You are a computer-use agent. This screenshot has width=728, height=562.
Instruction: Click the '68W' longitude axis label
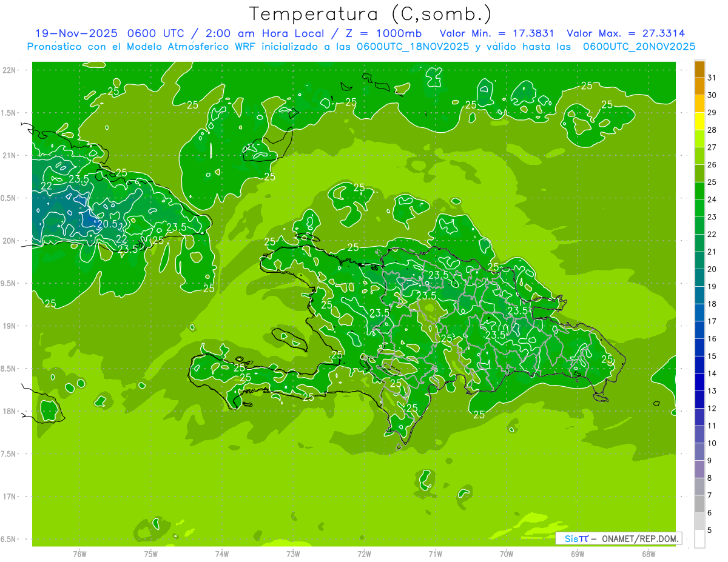pyautogui.click(x=649, y=554)
